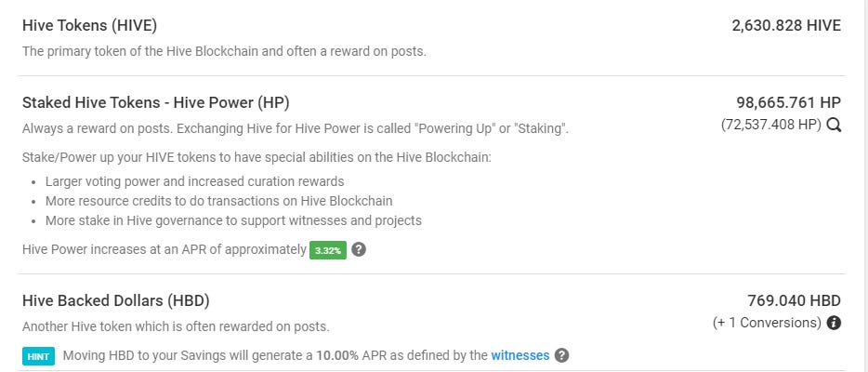Open the 769.040 HBD balance menu
This screenshot has height=372, width=868.
[x=794, y=300]
